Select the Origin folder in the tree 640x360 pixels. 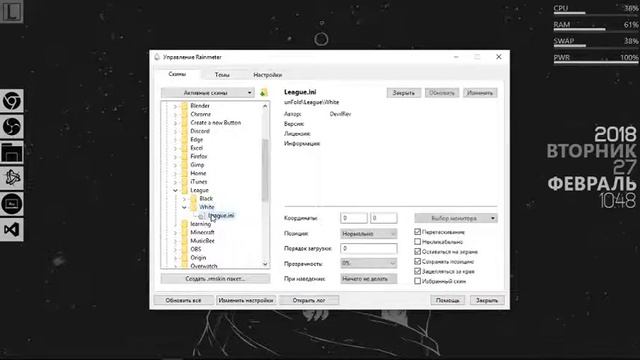[x=198, y=258]
